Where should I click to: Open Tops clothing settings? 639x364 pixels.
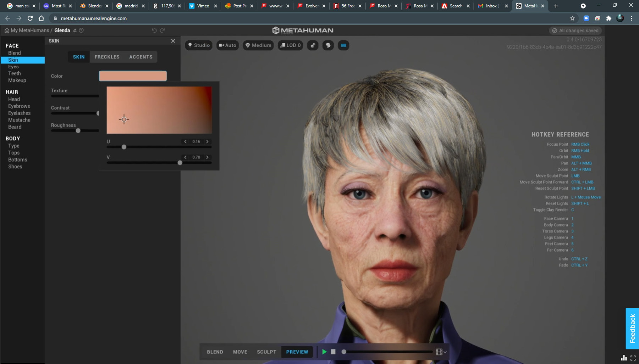tap(14, 153)
